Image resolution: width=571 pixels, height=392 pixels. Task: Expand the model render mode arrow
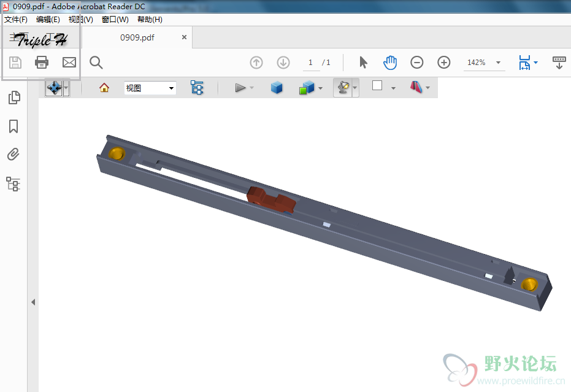320,88
